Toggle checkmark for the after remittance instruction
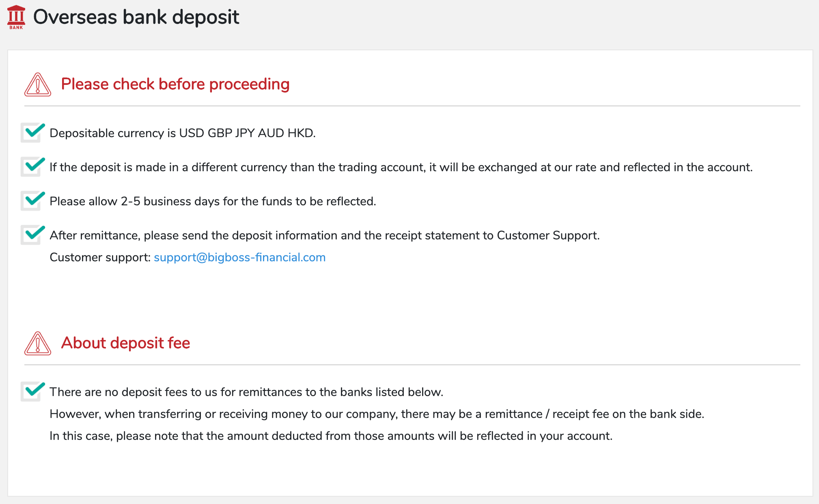819x504 pixels. pos(32,235)
